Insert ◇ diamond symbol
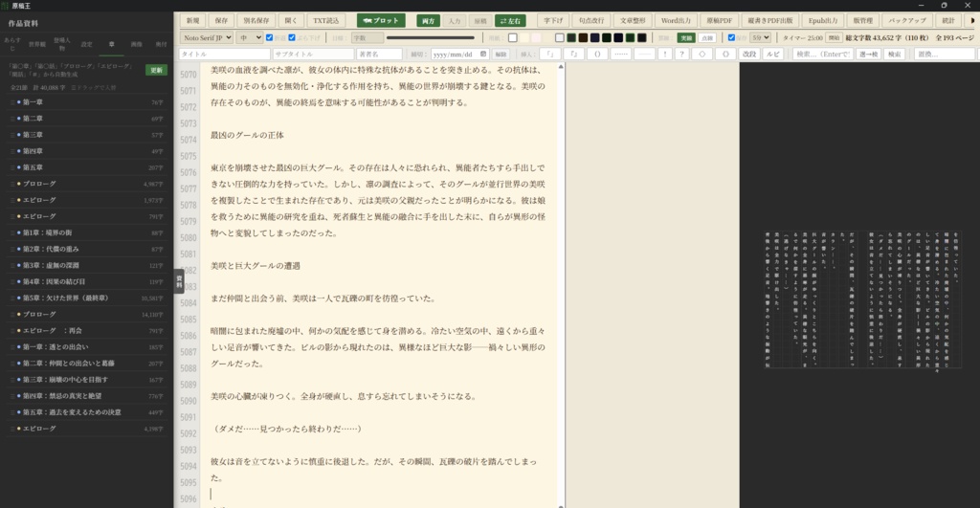Image resolution: width=980 pixels, height=508 pixels. 702,55
